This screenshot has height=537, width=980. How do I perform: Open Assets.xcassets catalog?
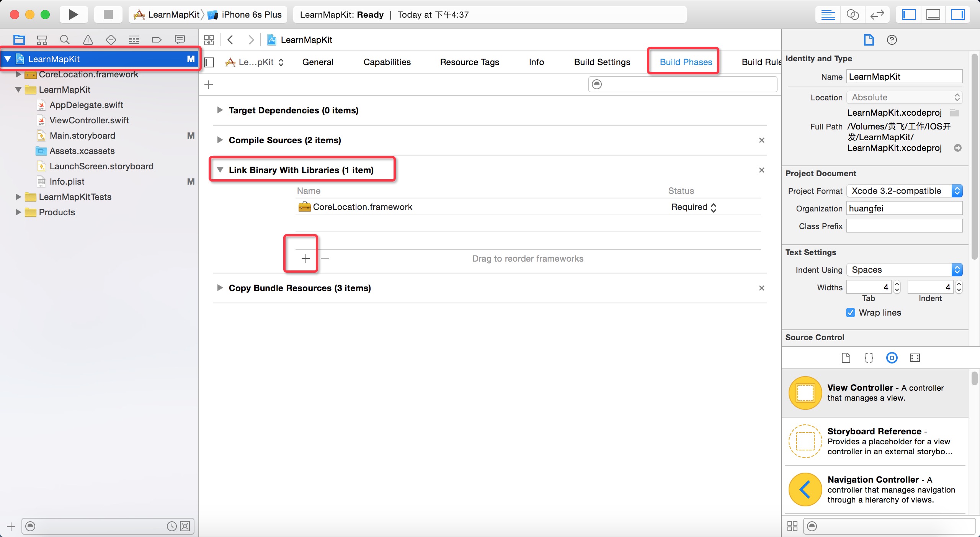(82, 151)
